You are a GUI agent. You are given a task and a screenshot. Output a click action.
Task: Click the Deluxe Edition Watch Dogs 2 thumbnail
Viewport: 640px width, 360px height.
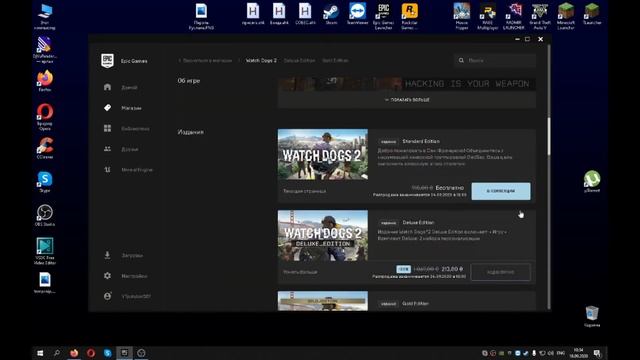[323, 236]
